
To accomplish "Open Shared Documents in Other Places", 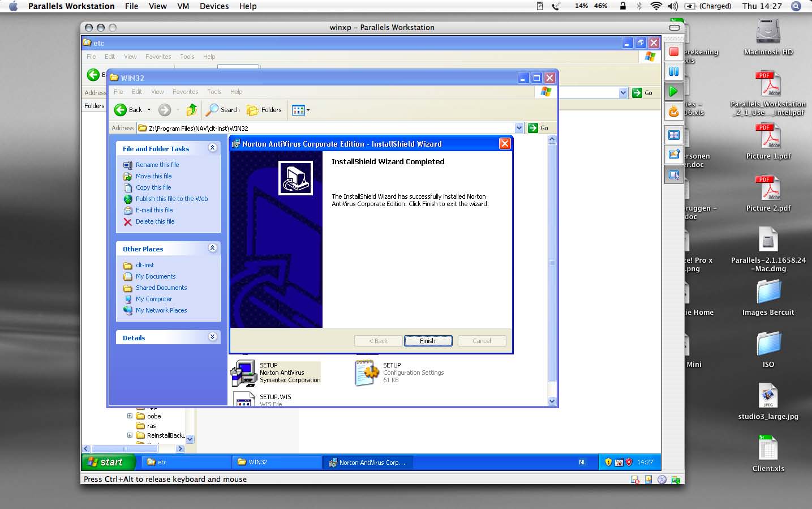I will click(x=161, y=288).
